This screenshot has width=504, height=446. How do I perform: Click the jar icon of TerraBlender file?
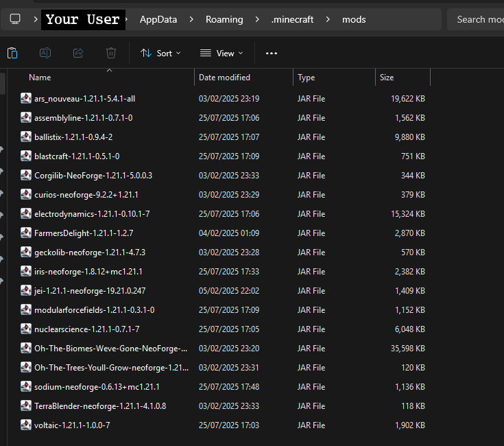(26, 406)
